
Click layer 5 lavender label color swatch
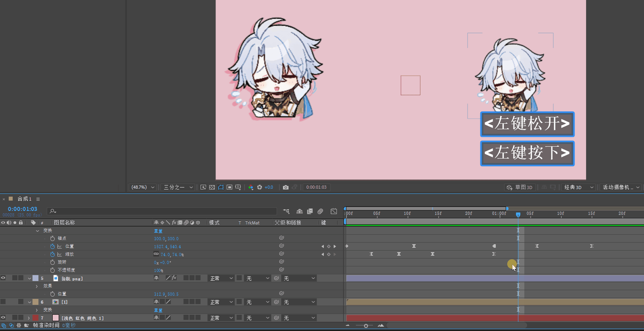tap(35, 278)
